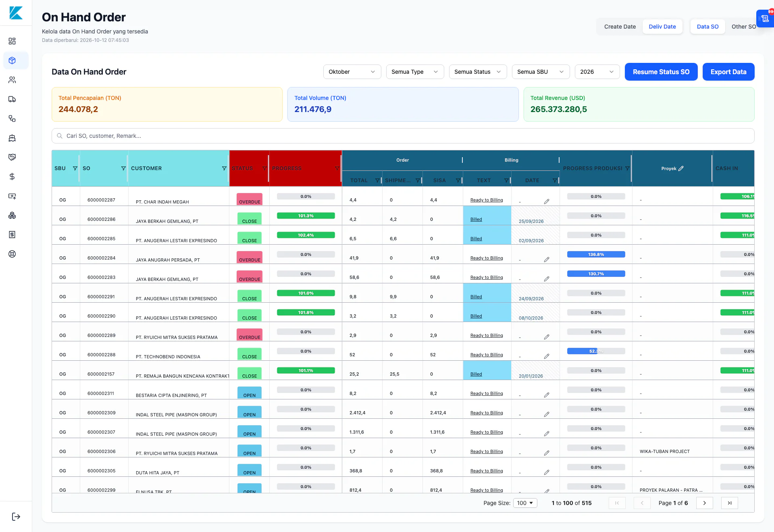Screen dimensions: 774x532
Task: Go to next page of results
Action: click(x=705, y=503)
